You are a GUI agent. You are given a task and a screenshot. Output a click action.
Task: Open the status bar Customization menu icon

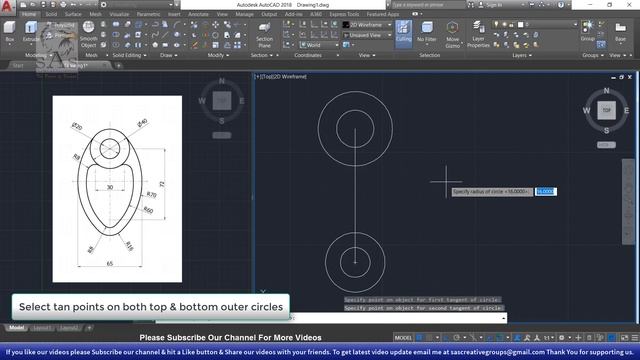tap(635, 338)
